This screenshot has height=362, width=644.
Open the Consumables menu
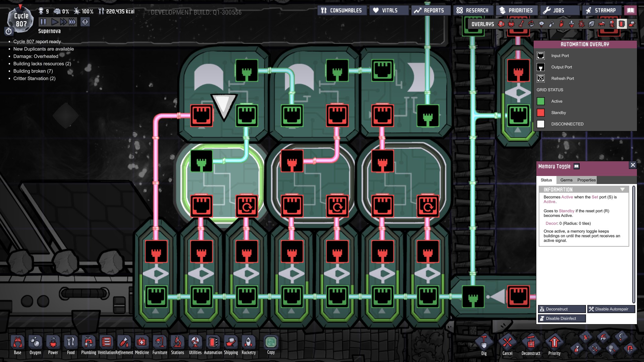(342, 10)
